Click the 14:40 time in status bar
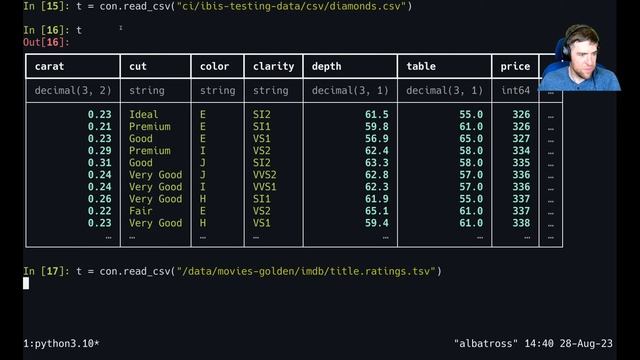 tap(539, 344)
